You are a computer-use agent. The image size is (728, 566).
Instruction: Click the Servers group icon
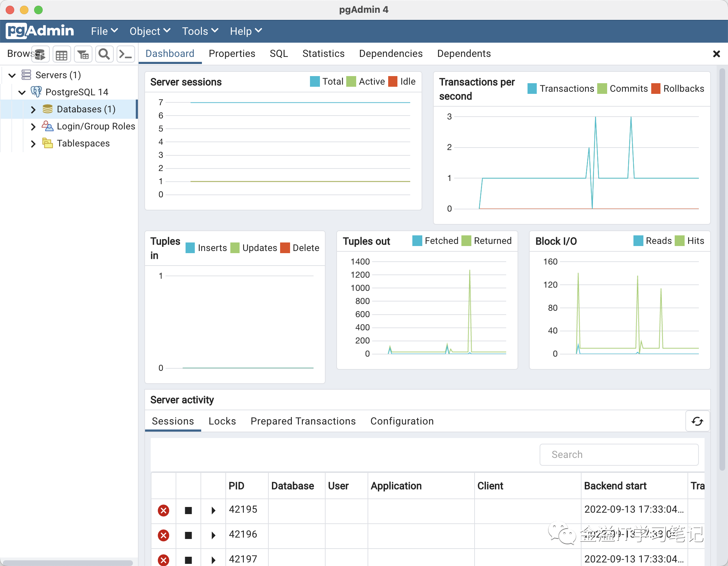point(26,75)
